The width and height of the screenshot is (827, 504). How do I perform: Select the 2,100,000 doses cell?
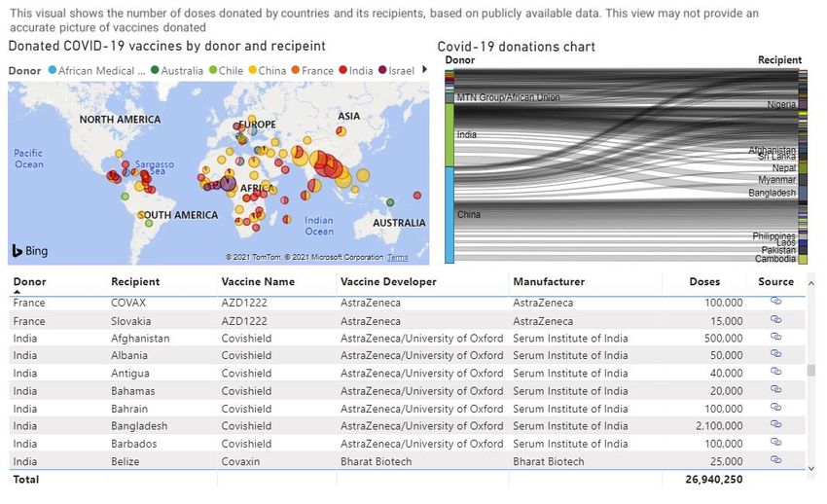[x=719, y=426]
